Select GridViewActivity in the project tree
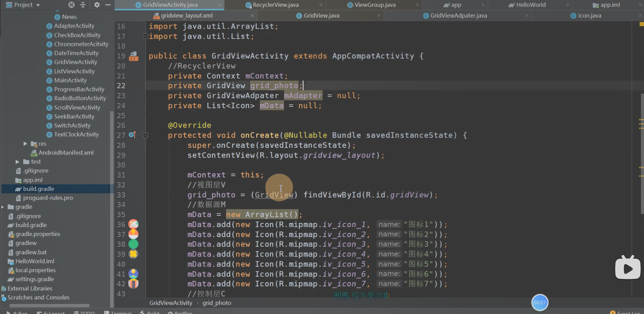 click(x=76, y=62)
